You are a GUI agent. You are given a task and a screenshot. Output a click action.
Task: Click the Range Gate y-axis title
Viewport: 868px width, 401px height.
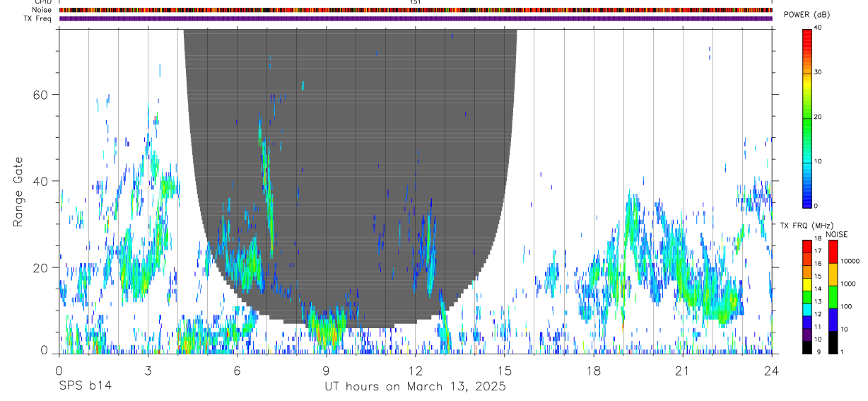tap(18, 192)
